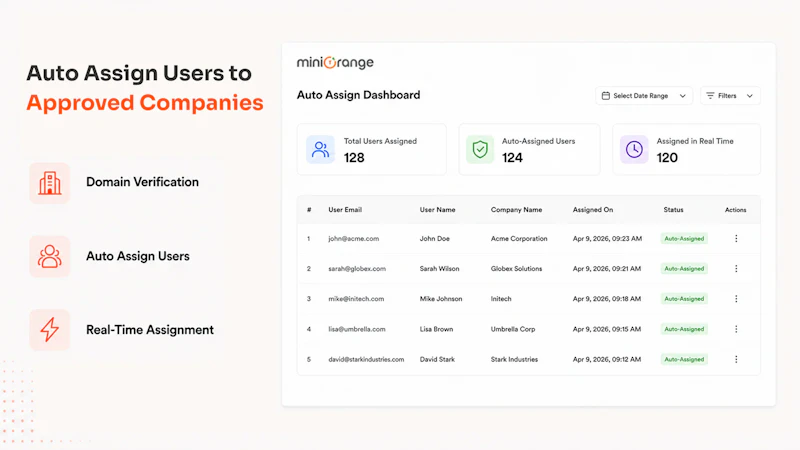Image resolution: width=800 pixels, height=450 pixels.
Task: Click the Total Users Assigned users icon
Action: pyautogui.click(x=320, y=149)
